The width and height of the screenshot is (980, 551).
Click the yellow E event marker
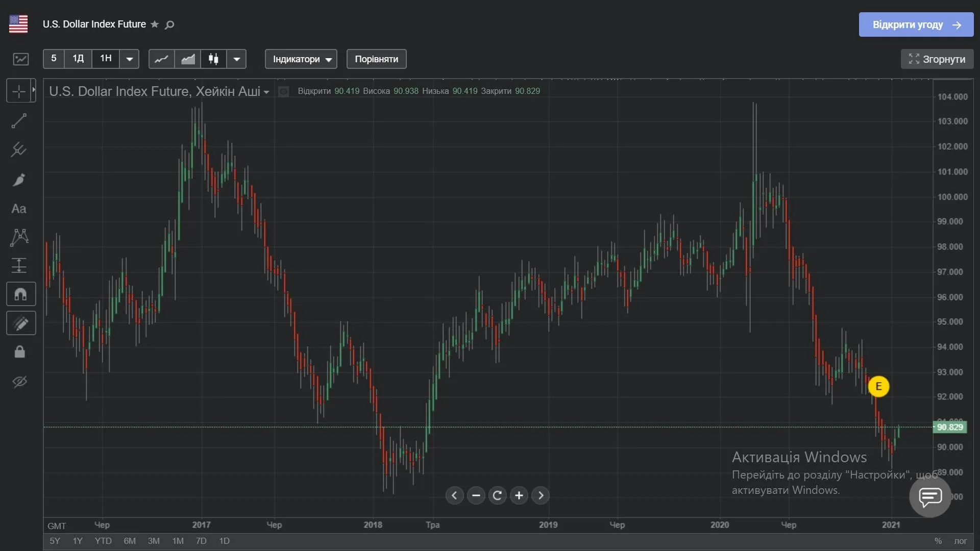click(x=878, y=386)
